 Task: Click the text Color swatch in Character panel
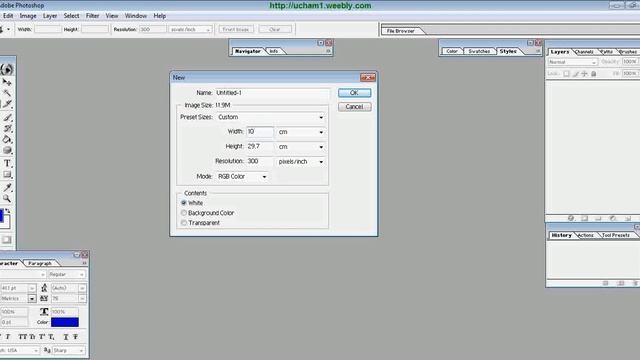point(64,322)
